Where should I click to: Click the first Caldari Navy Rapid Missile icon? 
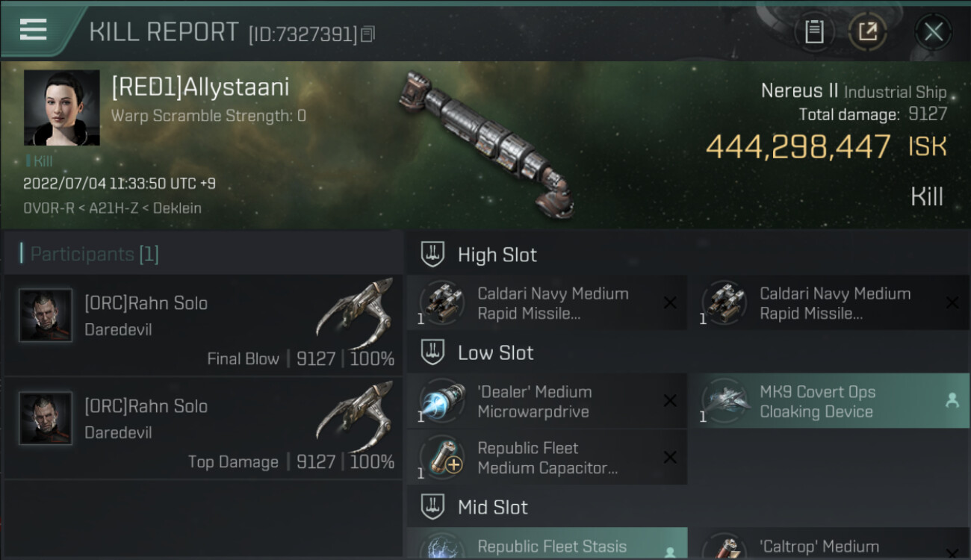coord(442,302)
